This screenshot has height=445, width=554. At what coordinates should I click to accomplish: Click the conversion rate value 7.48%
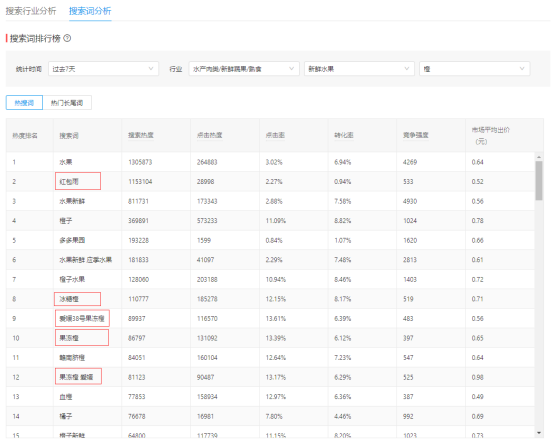point(343,260)
